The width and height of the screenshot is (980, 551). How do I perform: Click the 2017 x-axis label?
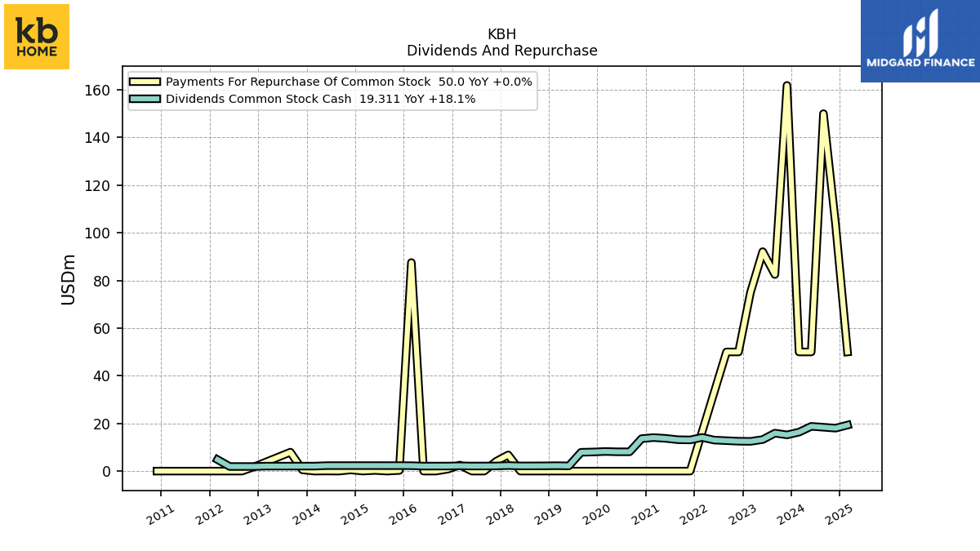pyautogui.click(x=451, y=515)
